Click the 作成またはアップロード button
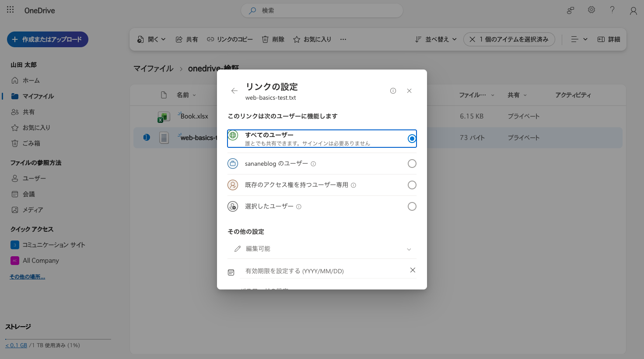The width and height of the screenshot is (644, 359). [48, 39]
